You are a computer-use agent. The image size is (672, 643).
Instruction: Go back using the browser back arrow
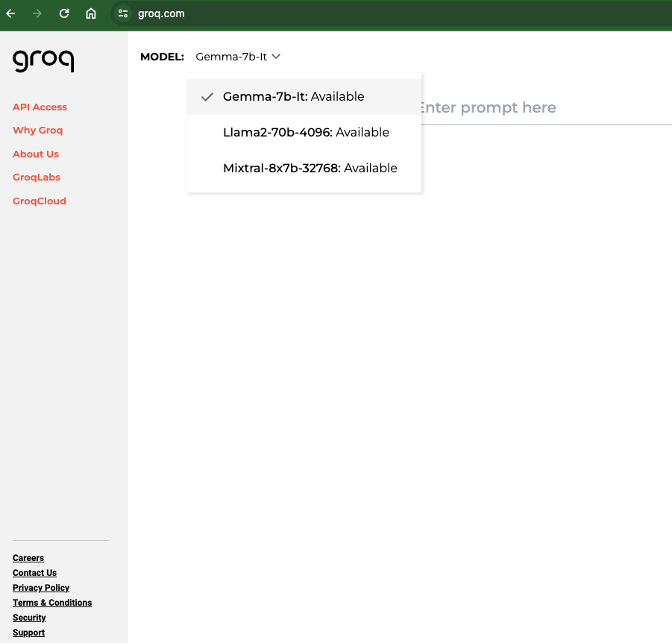pos(10,13)
